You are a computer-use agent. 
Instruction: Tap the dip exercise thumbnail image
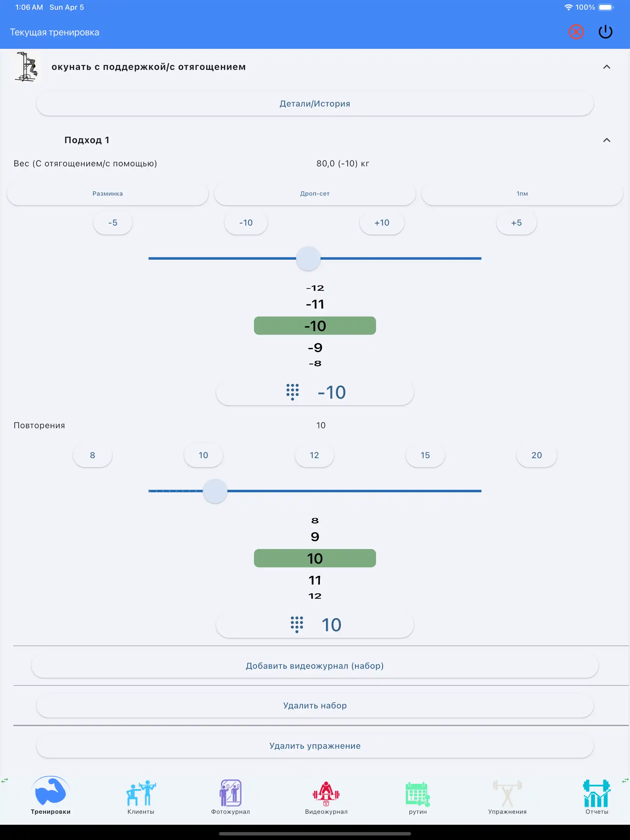[26, 67]
